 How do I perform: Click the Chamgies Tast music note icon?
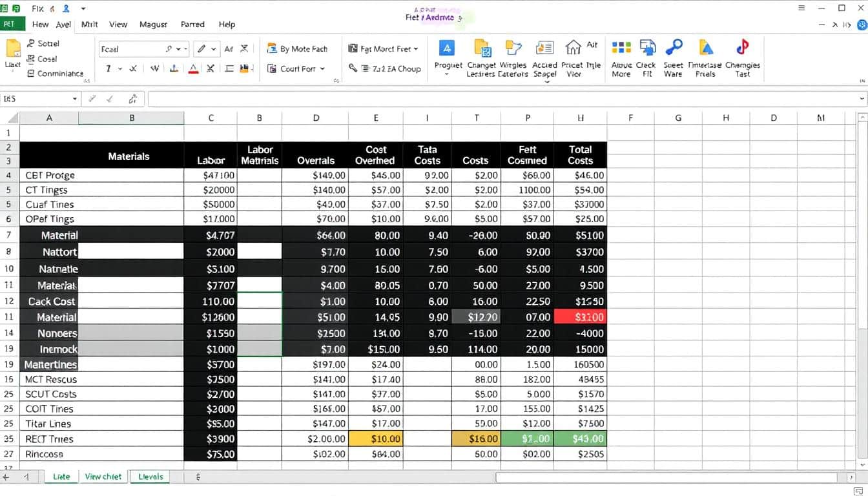(743, 47)
